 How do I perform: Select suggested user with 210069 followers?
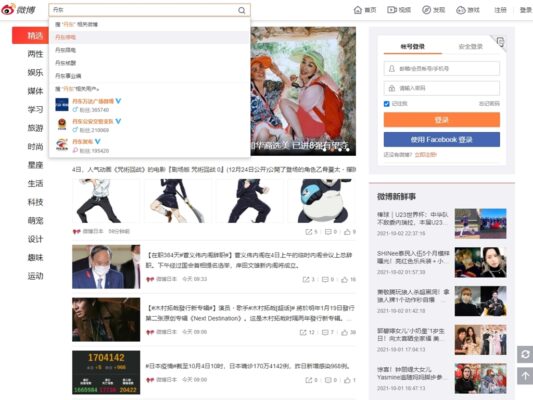point(150,125)
